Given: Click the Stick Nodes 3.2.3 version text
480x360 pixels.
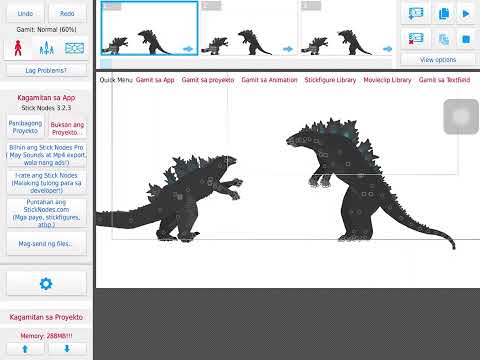Looking at the screenshot, I should [46, 108].
